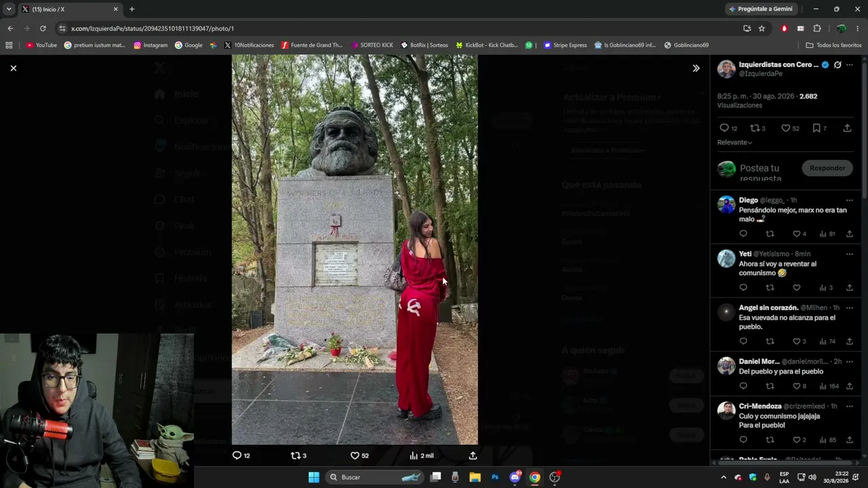This screenshot has width=868, height=488.
Task: Click the reply count icon showing 12 in sidebar
Action: tap(724, 128)
